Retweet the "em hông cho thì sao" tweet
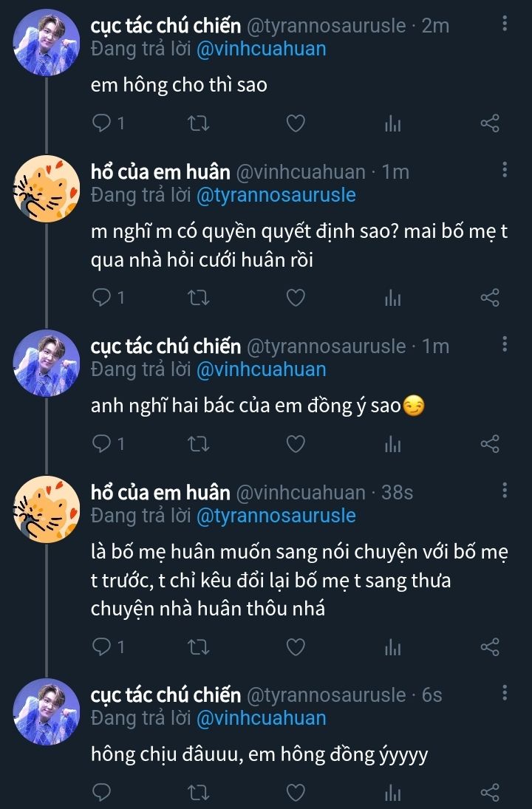Image resolution: width=532 pixels, height=809 pixels. [199, 123]
